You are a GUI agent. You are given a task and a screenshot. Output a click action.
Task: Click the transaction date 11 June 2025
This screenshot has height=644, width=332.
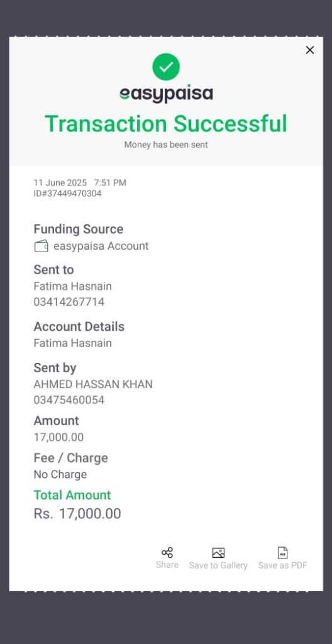[60, 183]
